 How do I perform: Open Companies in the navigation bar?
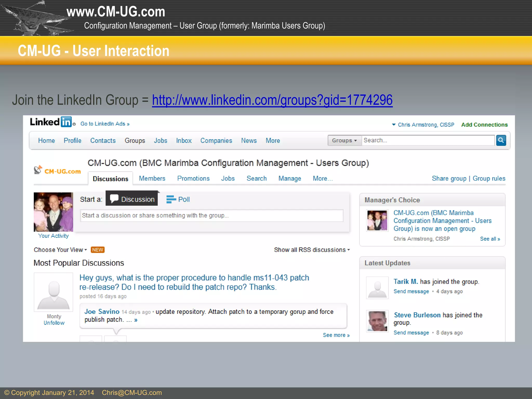(216, 140)
